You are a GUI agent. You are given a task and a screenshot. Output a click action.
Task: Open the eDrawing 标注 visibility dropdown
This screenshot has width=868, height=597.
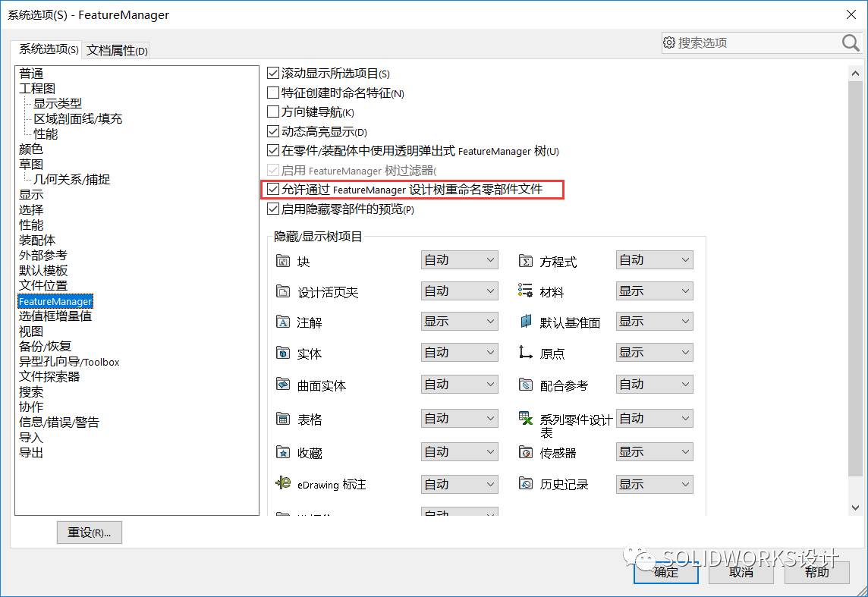[x=460, y=485]
